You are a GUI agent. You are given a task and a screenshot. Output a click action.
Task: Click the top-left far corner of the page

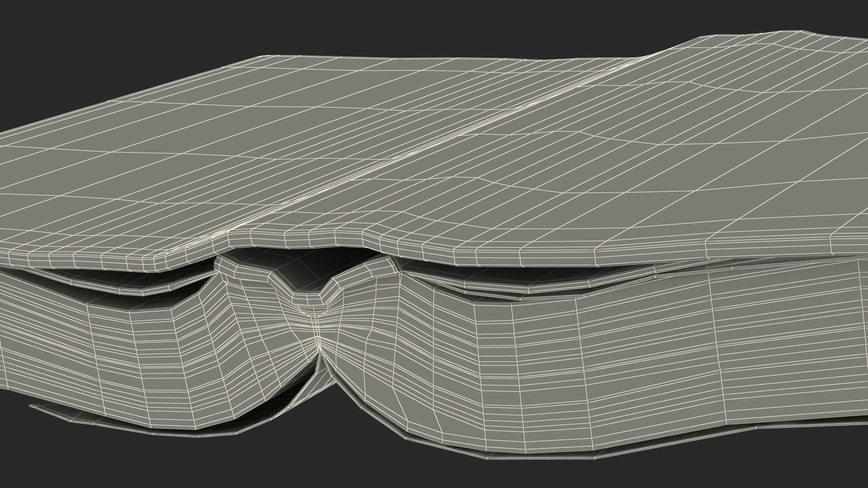[264, 57]
